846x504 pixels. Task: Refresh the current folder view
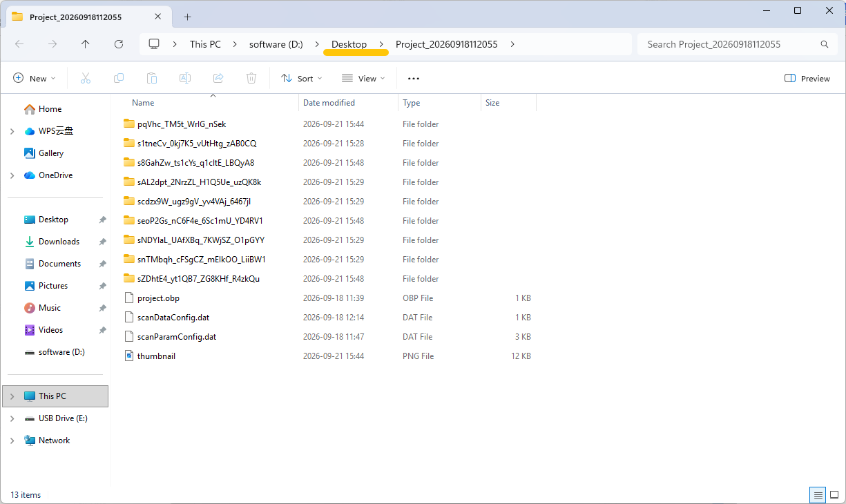coord(119,44)
